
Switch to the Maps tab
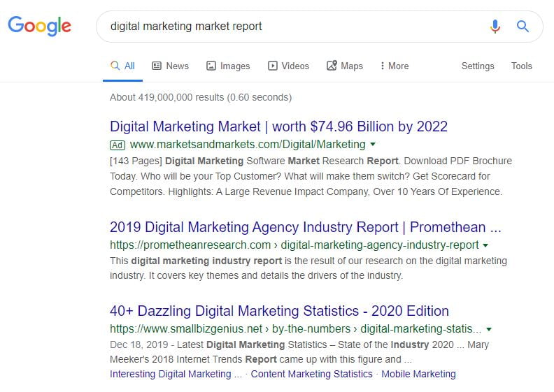tap(345, 66)
